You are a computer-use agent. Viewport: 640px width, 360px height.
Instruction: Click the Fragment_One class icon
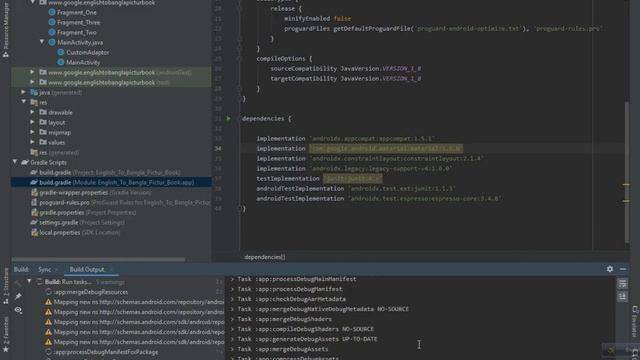(x=52, y=12)
